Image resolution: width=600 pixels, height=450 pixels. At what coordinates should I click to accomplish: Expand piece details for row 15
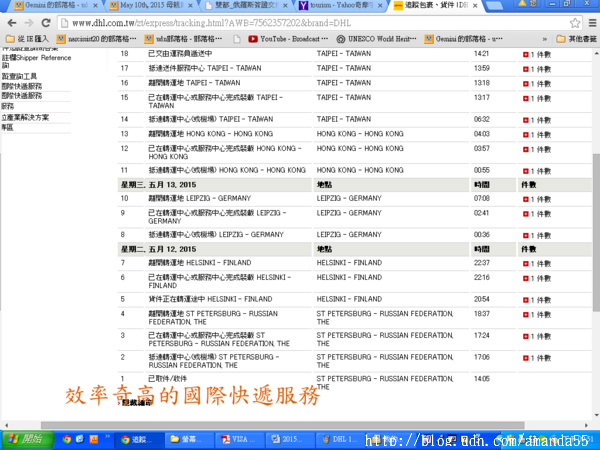[525, 98]
